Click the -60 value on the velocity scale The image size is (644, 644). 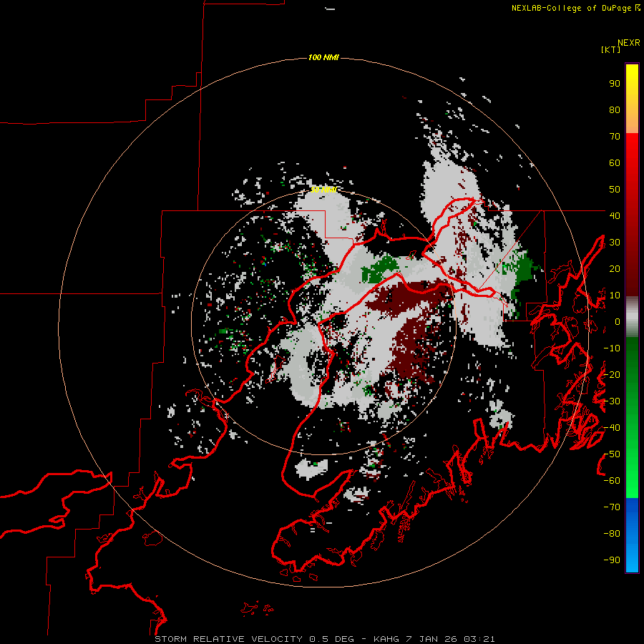pyautogui.click(x=612, y=481)
